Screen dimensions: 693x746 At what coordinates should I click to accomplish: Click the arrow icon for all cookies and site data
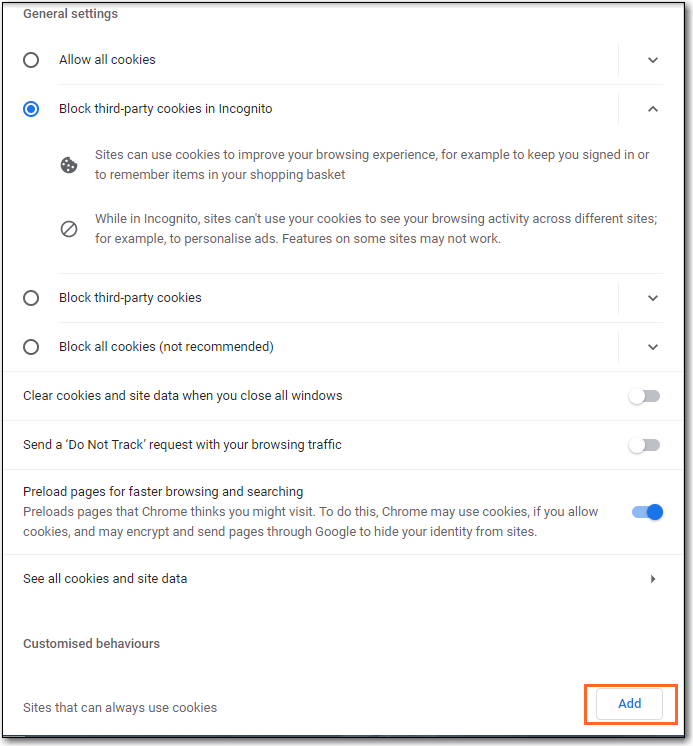(653, 579)
